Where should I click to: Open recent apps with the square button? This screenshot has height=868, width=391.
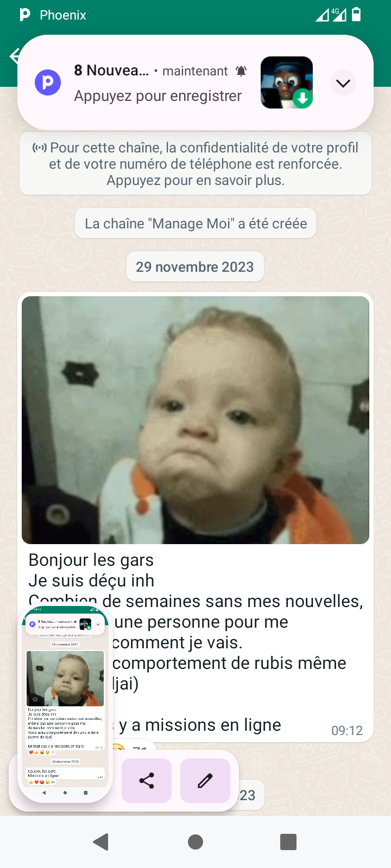(288, 842)
